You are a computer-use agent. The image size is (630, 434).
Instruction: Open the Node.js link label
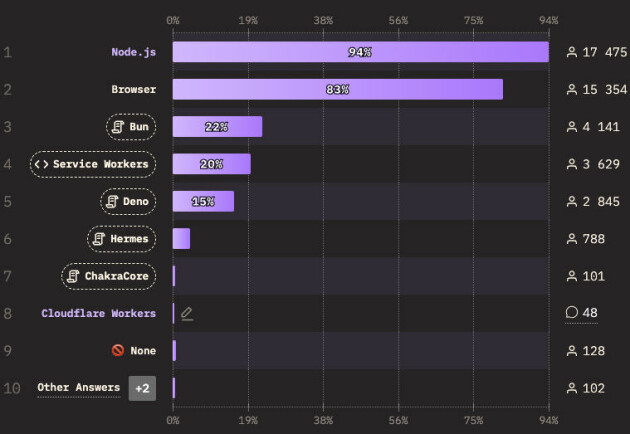click(x=133, y=52)
